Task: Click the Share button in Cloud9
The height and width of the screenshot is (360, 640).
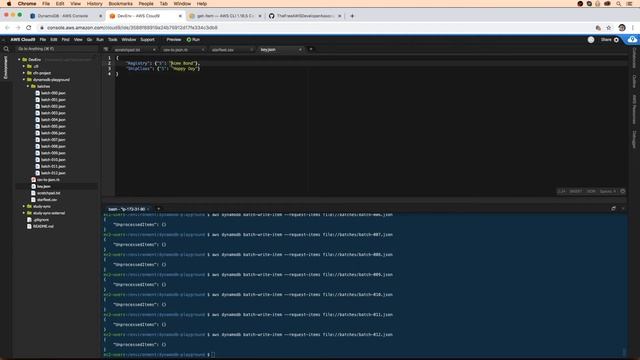Action: click(606, 40)
